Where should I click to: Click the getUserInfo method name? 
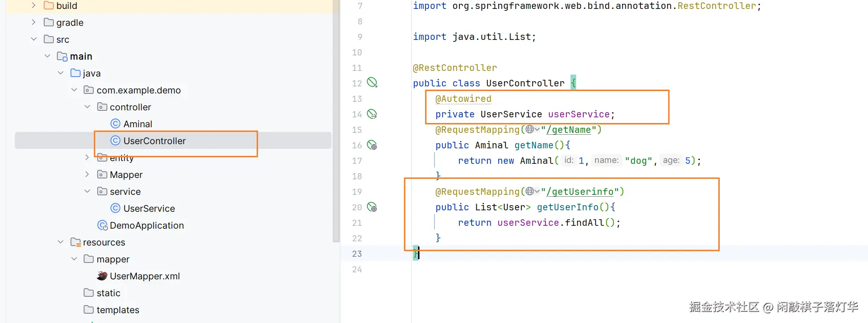568,207
